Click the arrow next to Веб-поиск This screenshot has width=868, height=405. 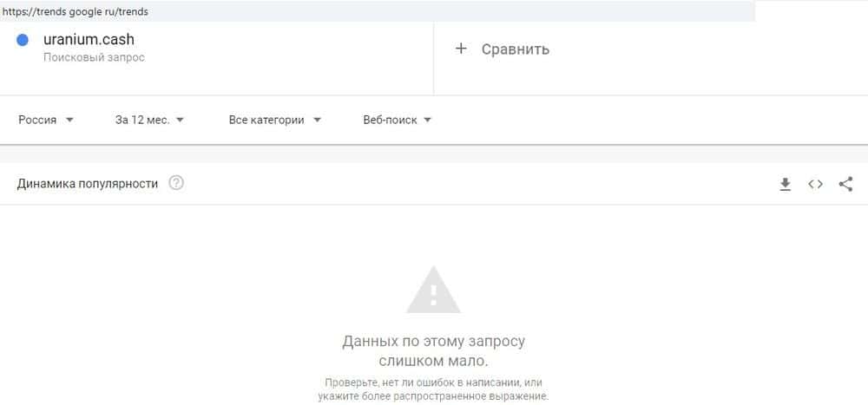427,120
